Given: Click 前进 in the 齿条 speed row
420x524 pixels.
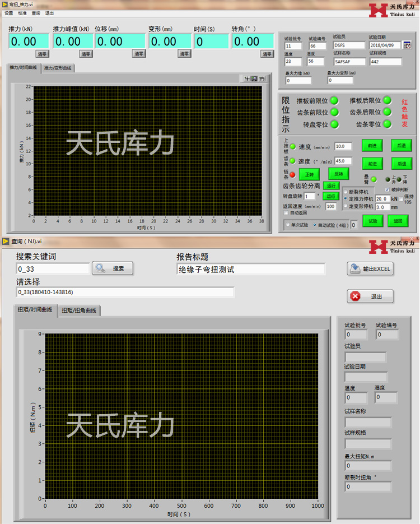Looking at the screenshot, I should (x=372, y=164).
